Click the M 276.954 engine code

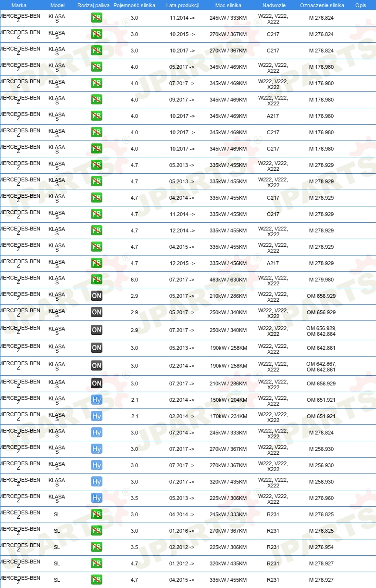point(321,548)
